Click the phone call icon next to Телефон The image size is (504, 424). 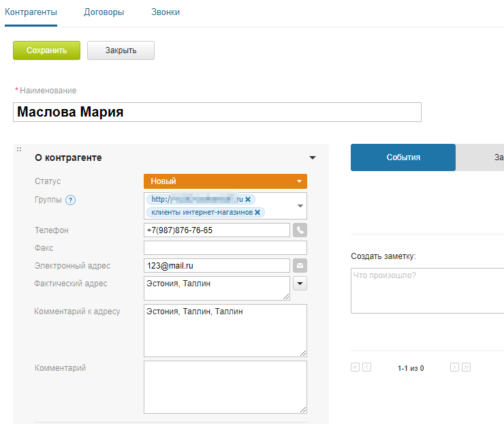coord(300,230)
